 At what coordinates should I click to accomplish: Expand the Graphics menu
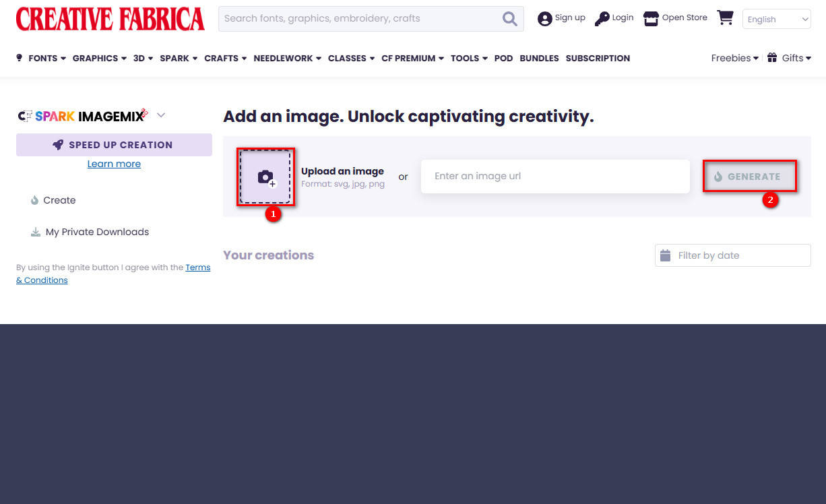click(100, 58)
